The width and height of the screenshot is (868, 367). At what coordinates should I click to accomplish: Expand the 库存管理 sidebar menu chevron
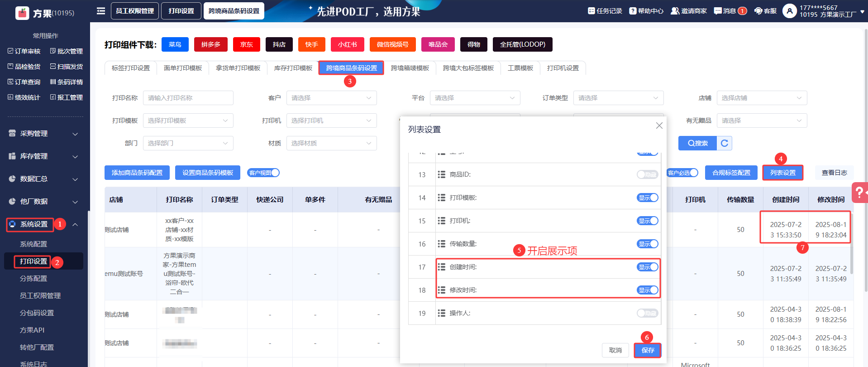75,156
